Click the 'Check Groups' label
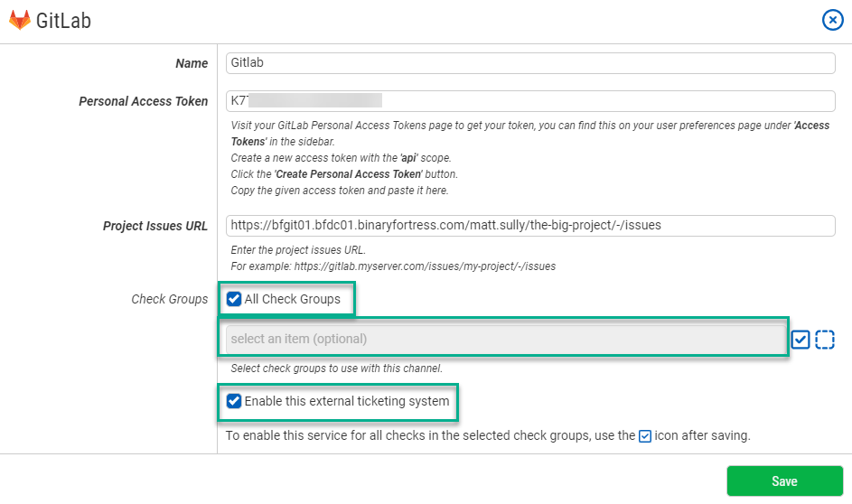The height and width of the screenshot is (504, 852). click(x=170, y=299)
